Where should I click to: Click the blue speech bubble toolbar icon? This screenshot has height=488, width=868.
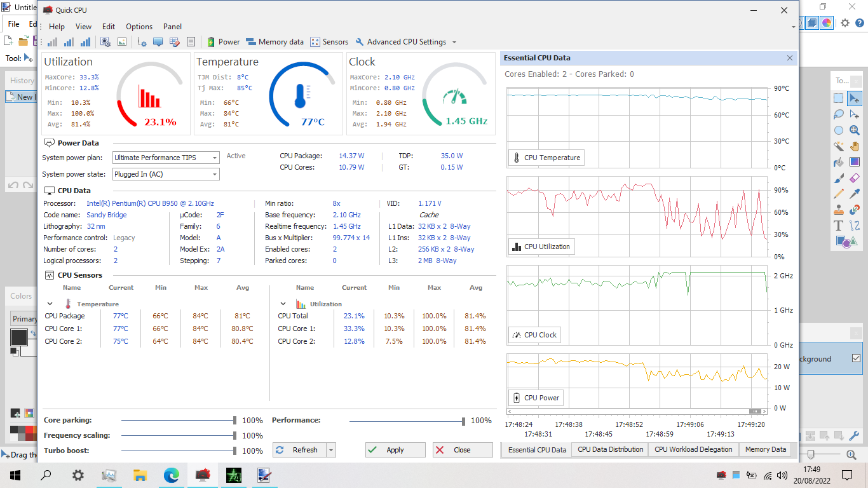pyautogui.click(x=158, y=42)
